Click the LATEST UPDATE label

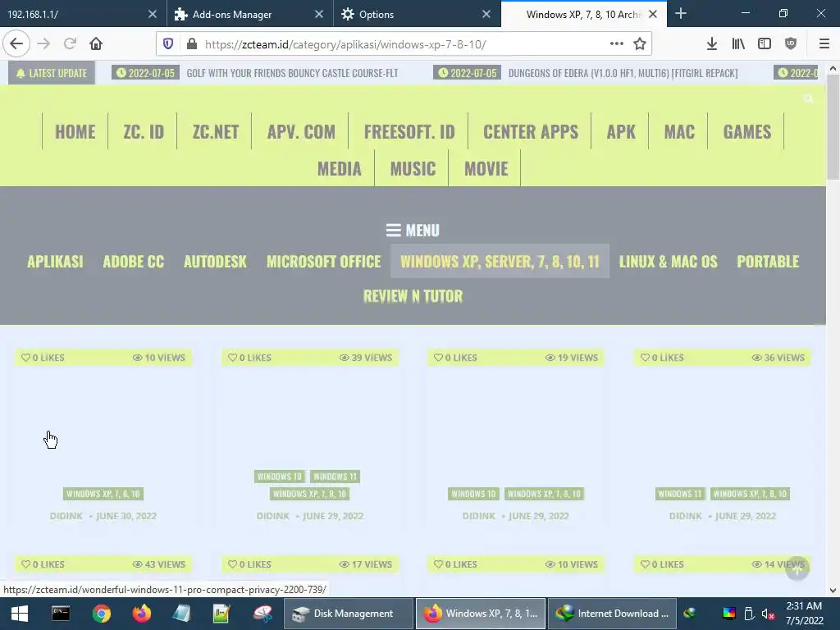click(x=52, y=73)
